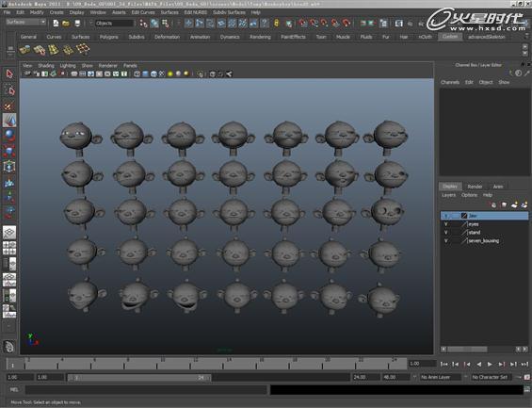Toggle visibility V of eyes layer
Screen dimensions: 532x408
click(445, 224)
